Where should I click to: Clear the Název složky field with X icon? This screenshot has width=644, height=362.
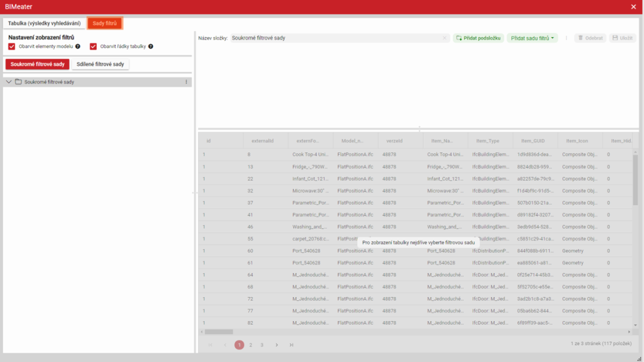pos(445,38)
